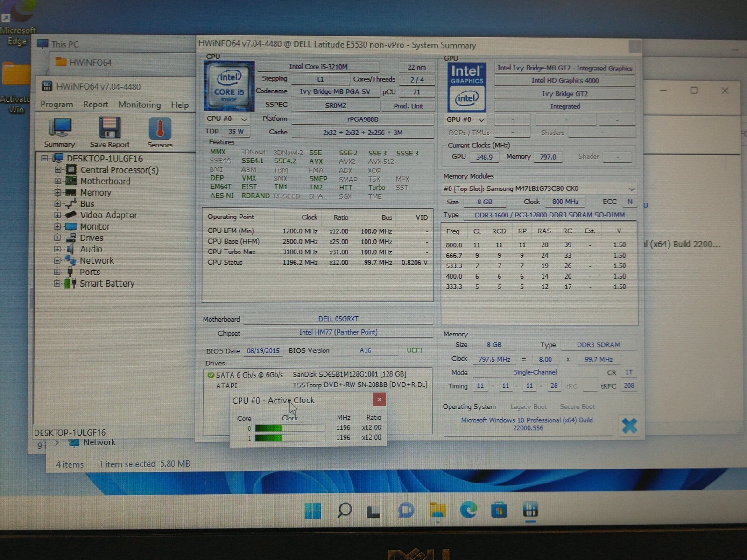The image size is (747, 560).
Task: Click the 800.0 memory frequency row
Action: point(539,245)
